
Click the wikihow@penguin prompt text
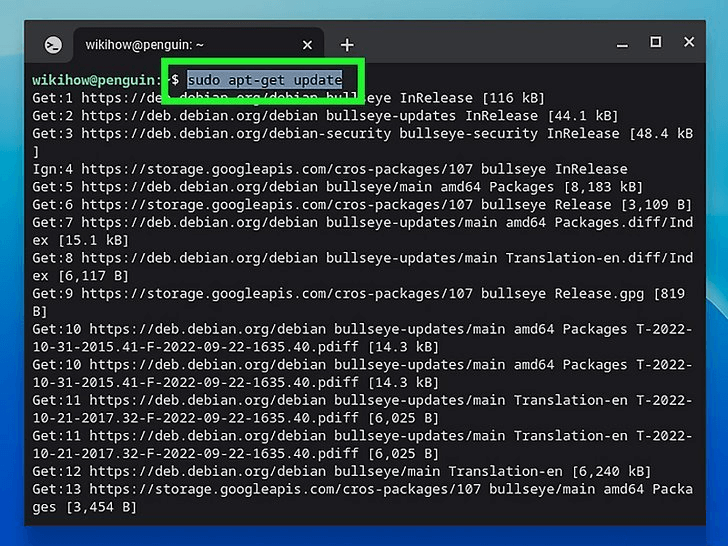(x=95, y=80)
